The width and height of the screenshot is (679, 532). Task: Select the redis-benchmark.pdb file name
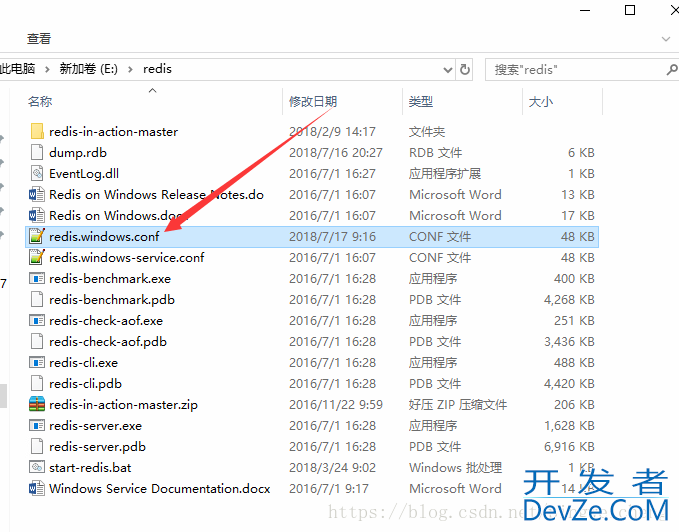pyautogui.click(x=112, y=300)
